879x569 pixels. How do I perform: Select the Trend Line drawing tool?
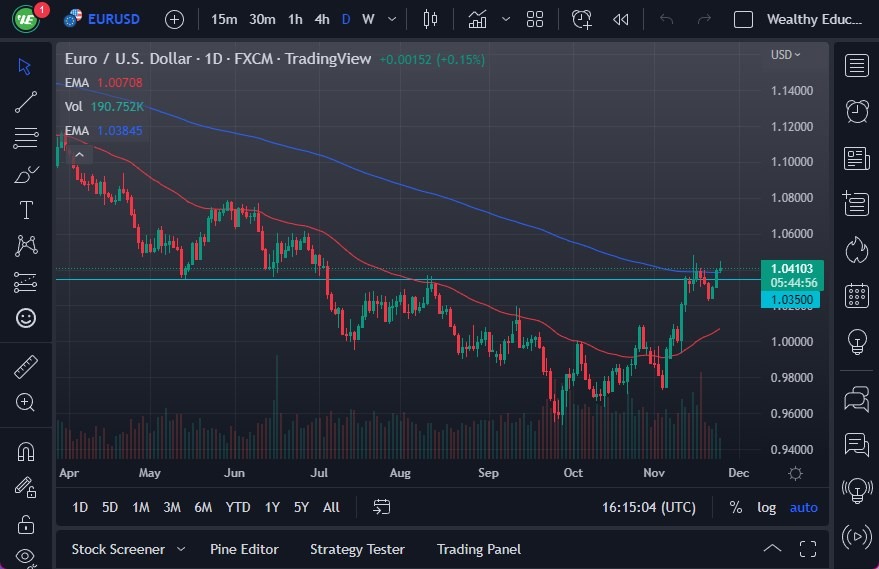pos(26,101)
